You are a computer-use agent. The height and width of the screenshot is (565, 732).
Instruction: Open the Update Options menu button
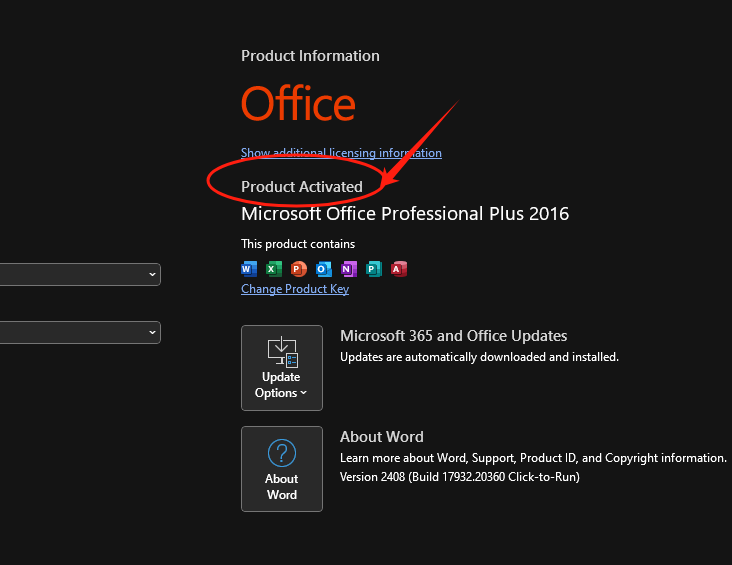[282, 368]
